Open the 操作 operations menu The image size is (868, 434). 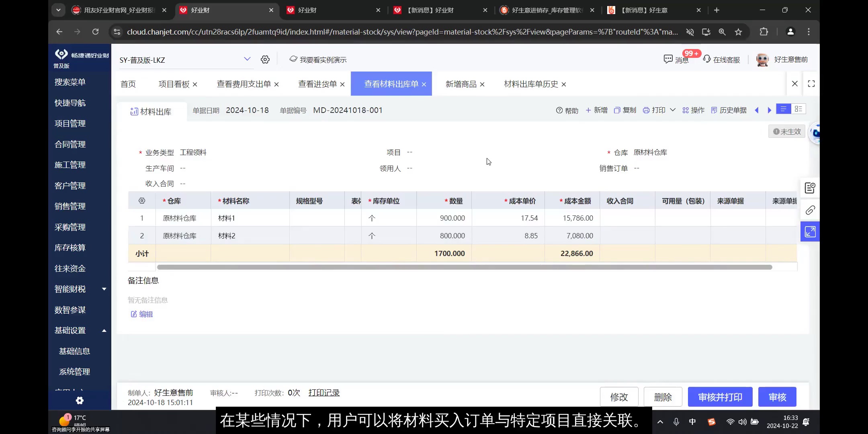click(693, 110)
